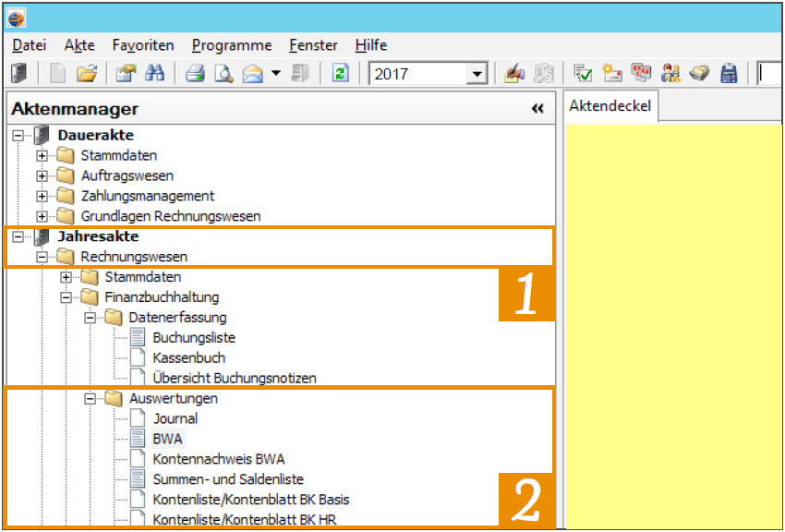Click the open folder toolbar icon

87,74
